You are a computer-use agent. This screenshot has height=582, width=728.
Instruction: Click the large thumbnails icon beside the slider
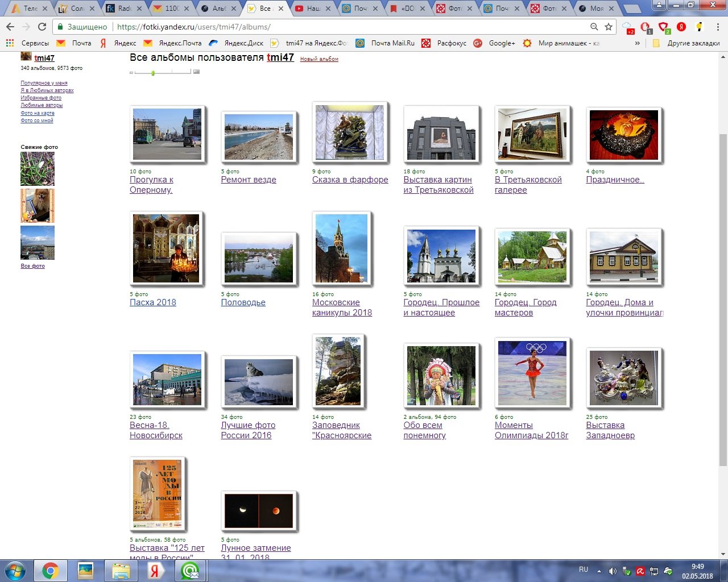coord(197,72)
